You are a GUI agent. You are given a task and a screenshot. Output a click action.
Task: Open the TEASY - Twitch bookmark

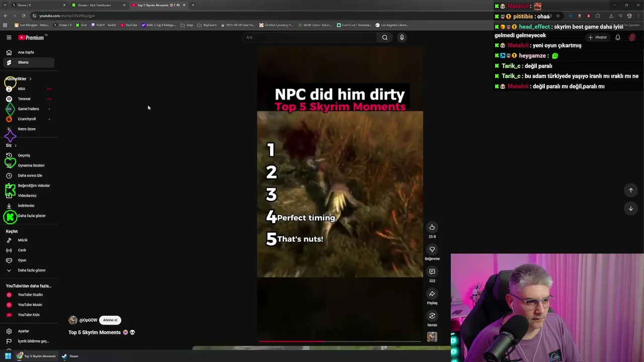tap(103, 25)
